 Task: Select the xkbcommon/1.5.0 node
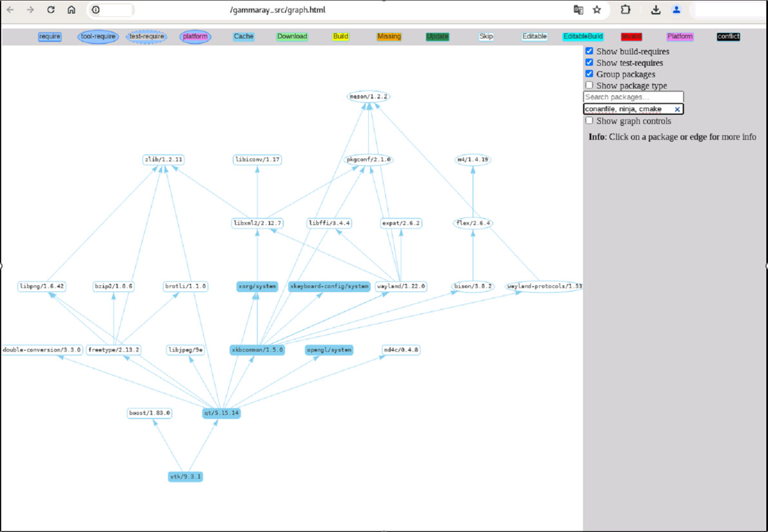pos(257,350)
